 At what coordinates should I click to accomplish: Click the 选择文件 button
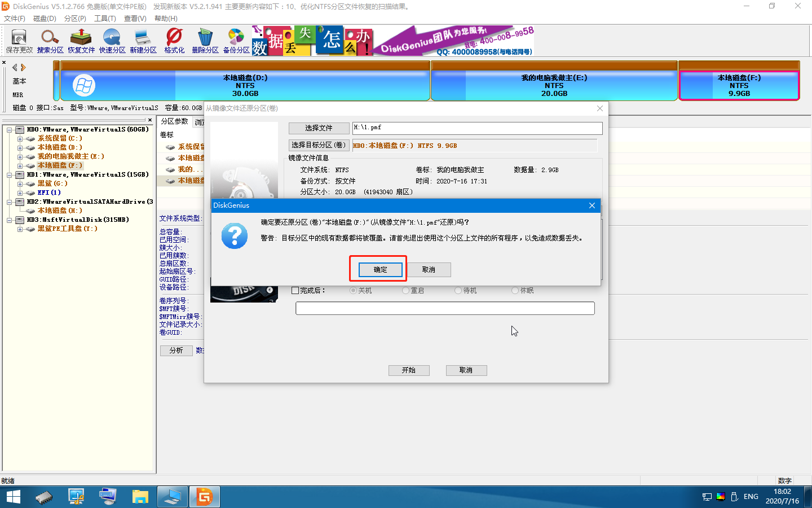(x=319, y=128)
